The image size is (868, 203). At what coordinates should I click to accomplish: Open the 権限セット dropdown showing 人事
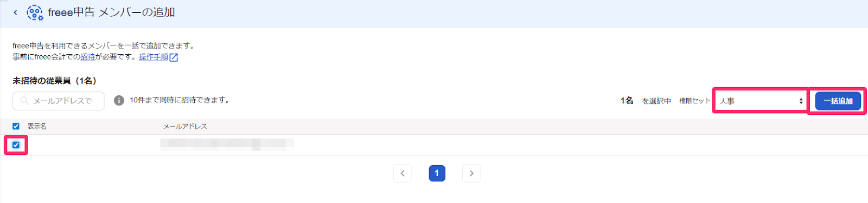coord(760,101)
